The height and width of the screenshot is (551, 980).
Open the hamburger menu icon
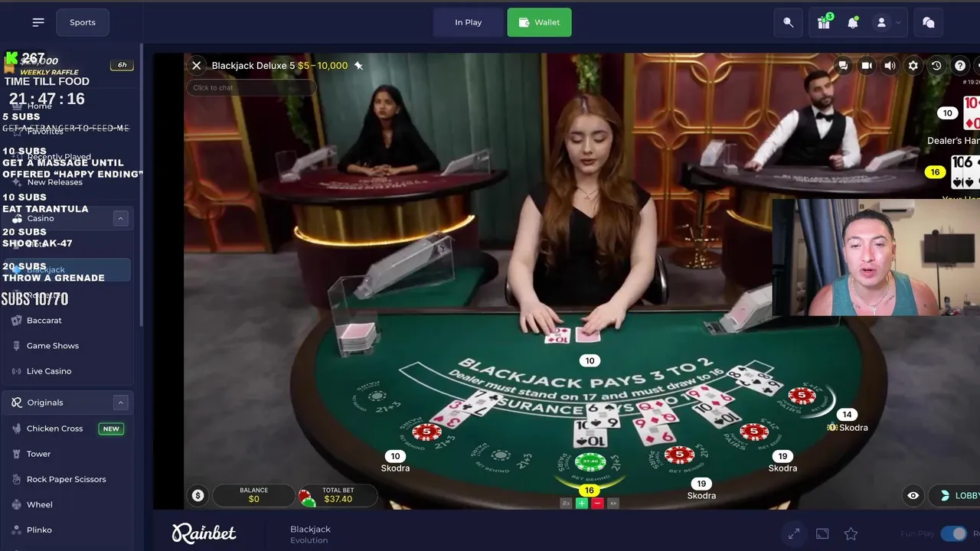point(38,22)
